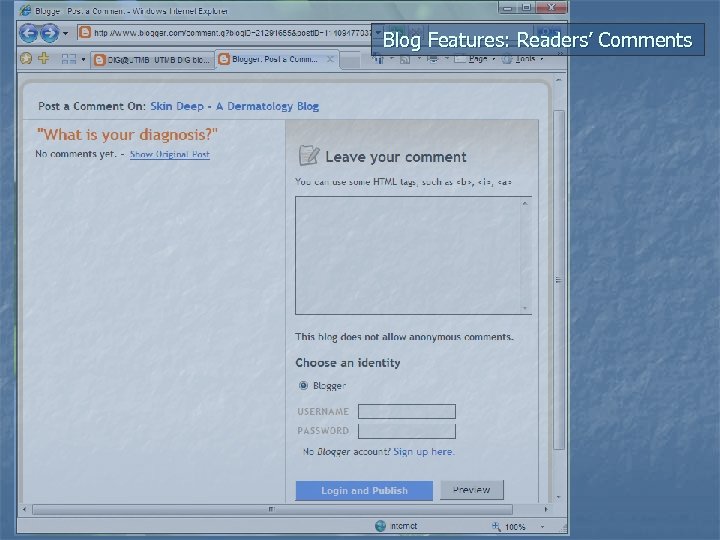720x540 pixels.
Task: Open a new blank tab
Action: pyautogui.click(x=351, y=61)
